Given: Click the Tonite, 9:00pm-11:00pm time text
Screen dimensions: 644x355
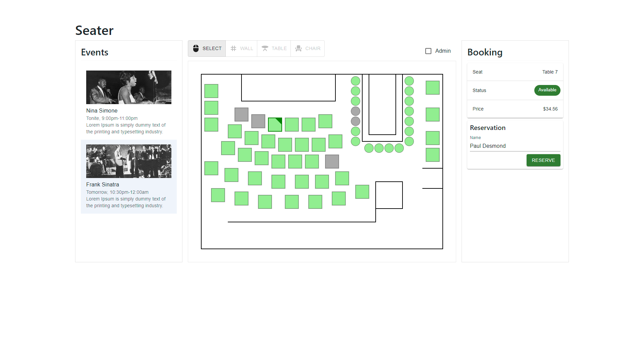Looking at the screenshot, I should (112, 118).
